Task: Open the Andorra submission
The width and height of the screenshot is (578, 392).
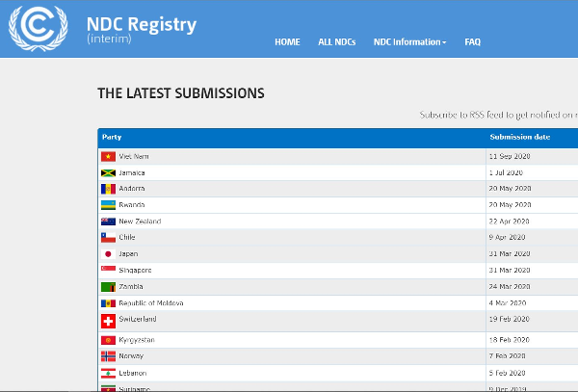Action: point(132,189)
